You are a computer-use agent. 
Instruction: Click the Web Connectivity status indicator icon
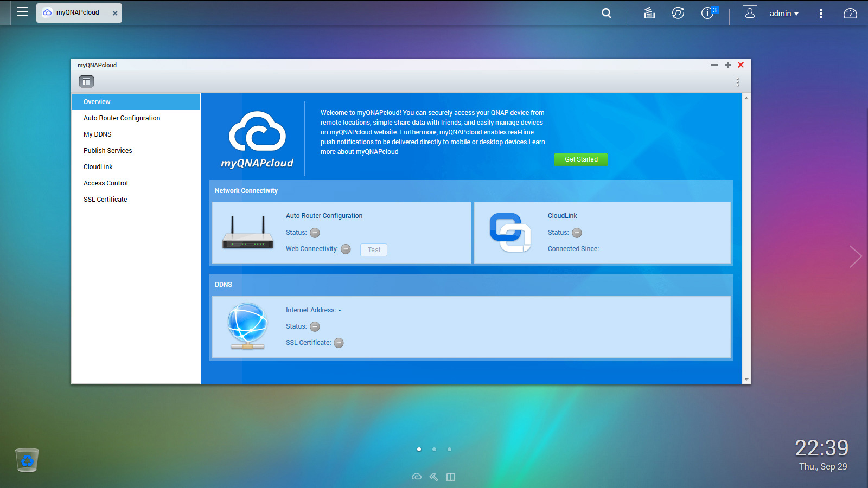click(x=346, y=249)
